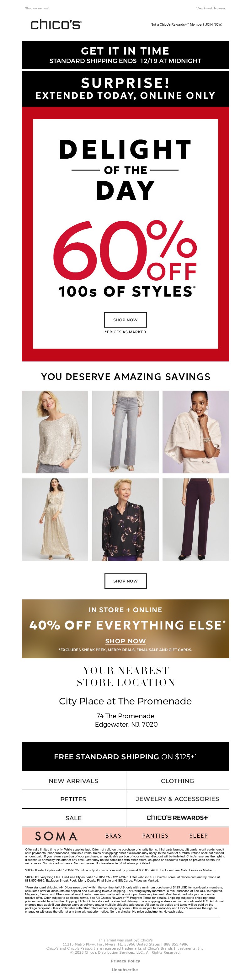Click Shop Now under 60% off banner
Viewport: 251px width, 980px height.
[125, 320]
